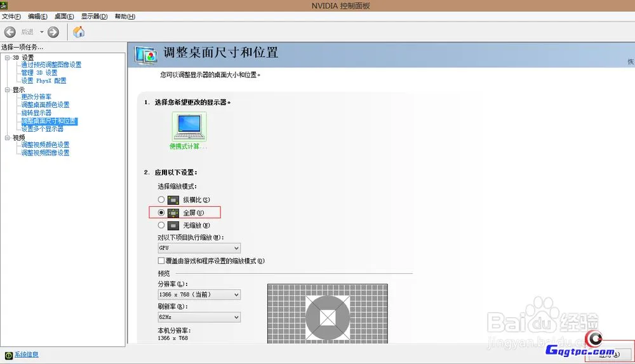Open the 编辑(E) menu

(37, 16)
